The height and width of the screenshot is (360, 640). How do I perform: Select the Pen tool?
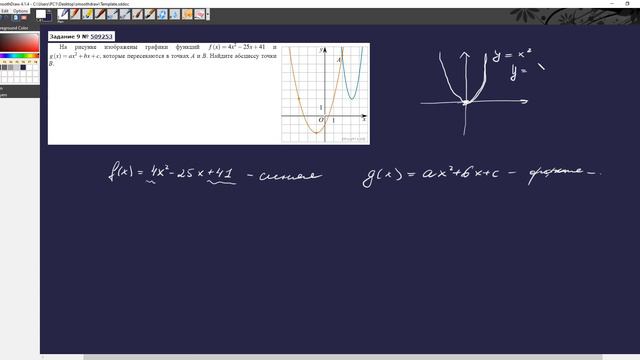point(63,15)
